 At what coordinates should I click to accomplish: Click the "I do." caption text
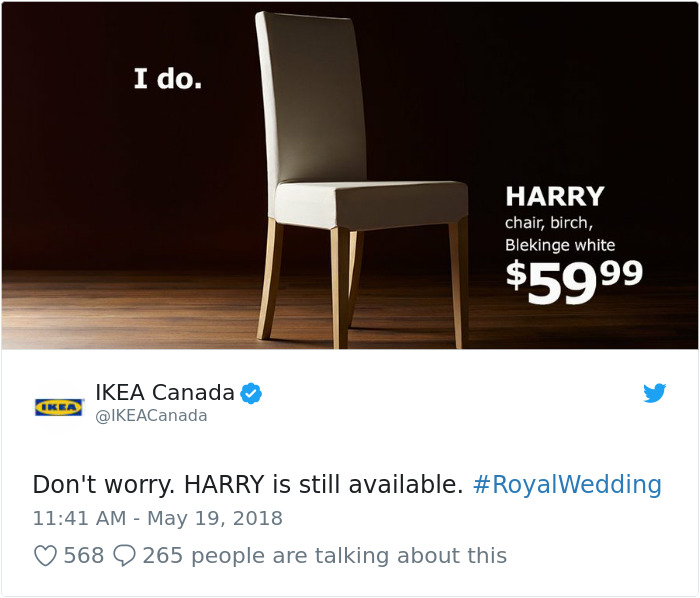168,78
